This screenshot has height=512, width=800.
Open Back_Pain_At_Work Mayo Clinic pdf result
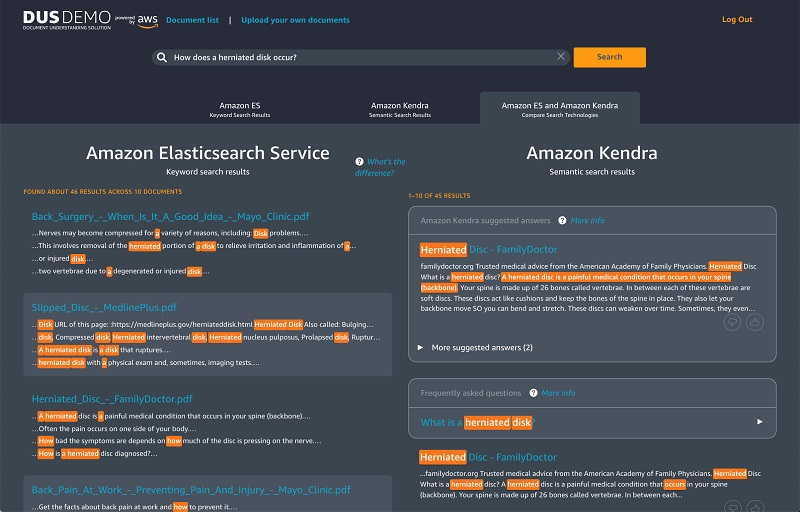tap(191, 490)
